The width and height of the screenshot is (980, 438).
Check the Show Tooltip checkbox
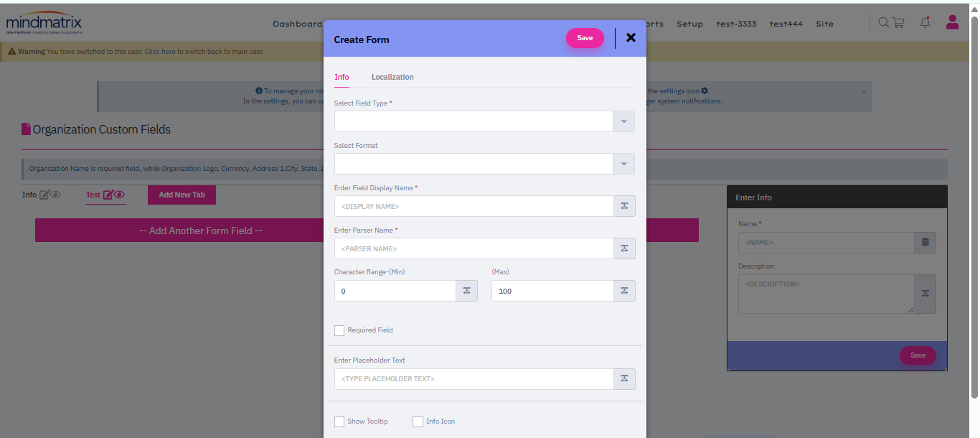(339, 421)
